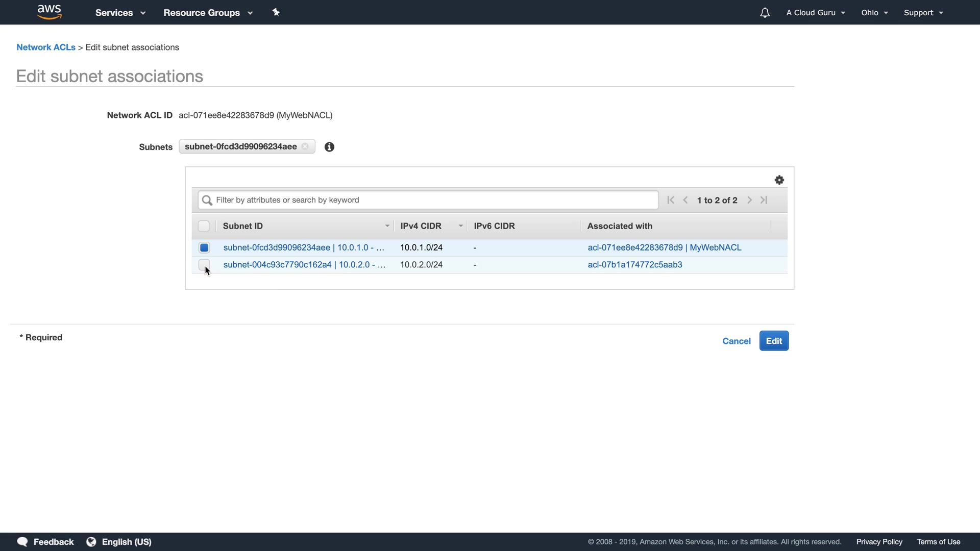980x551 pixels.
Task: Click the blue Edit button
Action: click(x=774, y=341)
